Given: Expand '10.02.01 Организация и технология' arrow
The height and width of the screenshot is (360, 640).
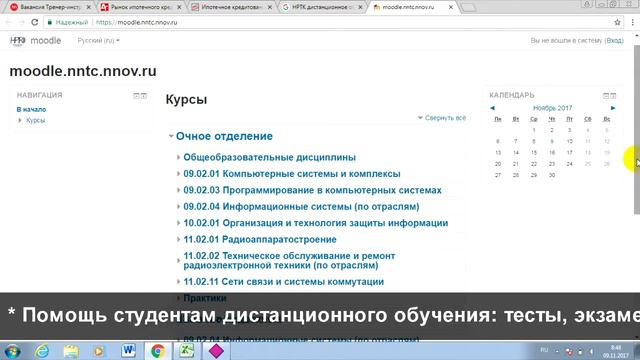Looking at the screenshot, I should point(178,223).
